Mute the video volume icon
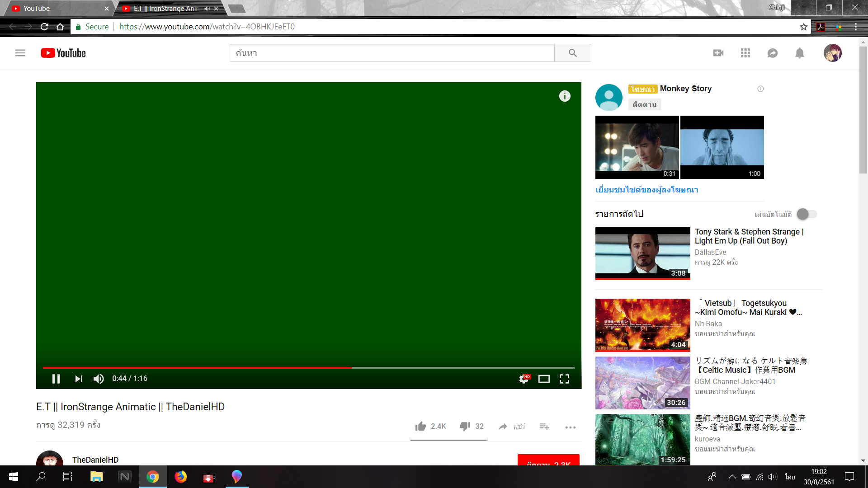This screenshot has height=488, width=868. pyautogui.click(x=99, y=379)
